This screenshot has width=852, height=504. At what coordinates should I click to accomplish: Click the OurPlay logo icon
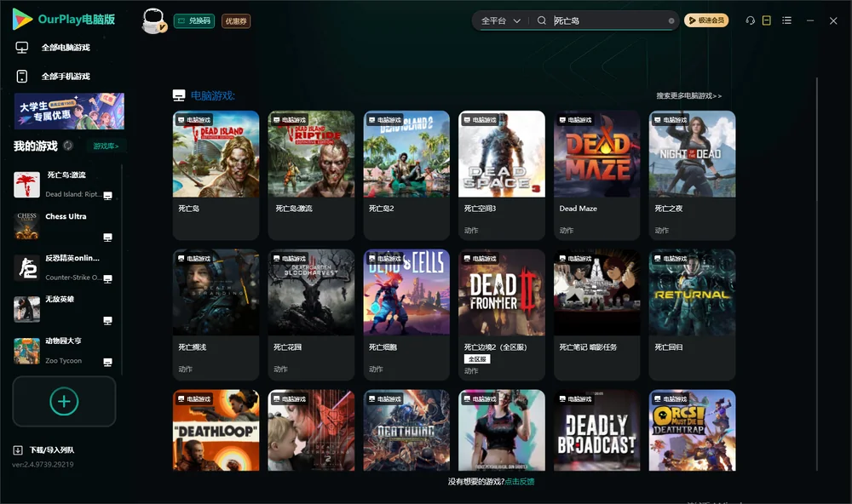pos(22,19)
